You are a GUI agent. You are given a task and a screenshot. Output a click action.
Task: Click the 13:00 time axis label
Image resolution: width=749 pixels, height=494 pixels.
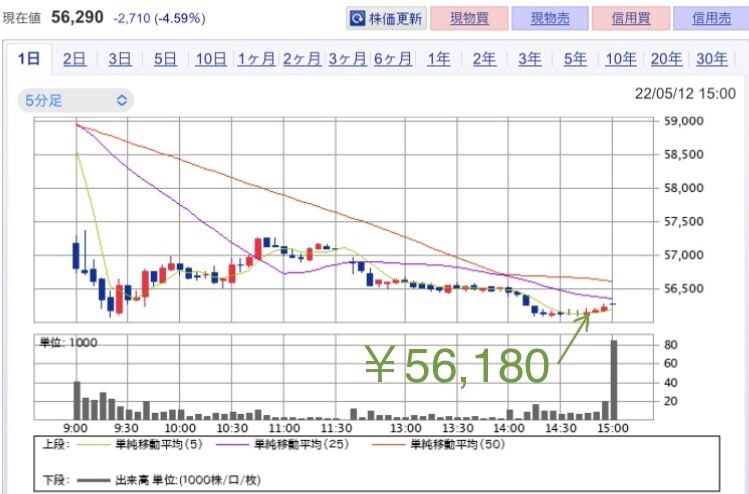[x=406, y=428]
